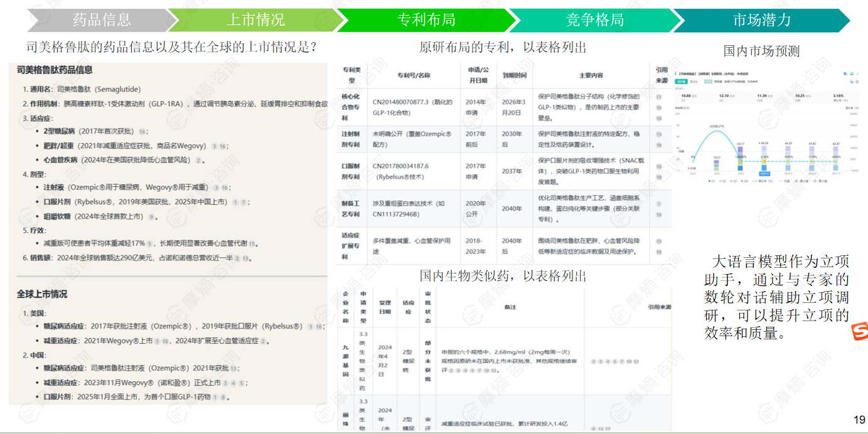Open the 市场潜力 stage tab

[763, 19]
